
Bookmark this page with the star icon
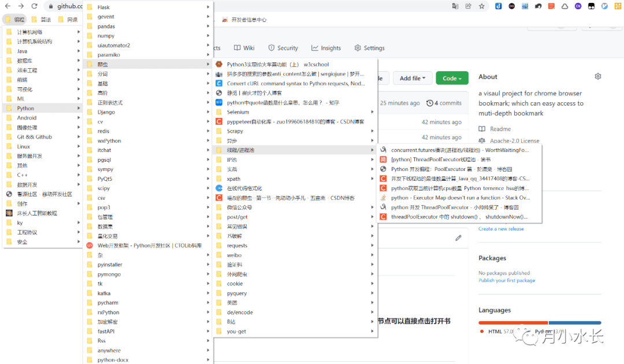pyautogui.click(x=482, y=6)
